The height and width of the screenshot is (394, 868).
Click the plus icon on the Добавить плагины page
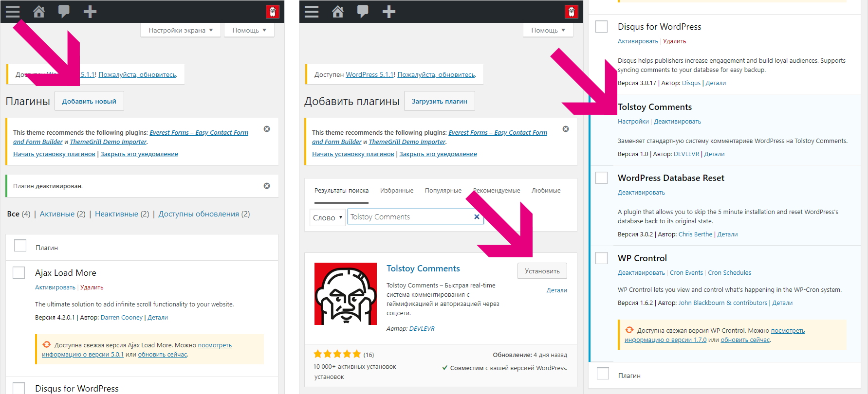coord(389,12)
